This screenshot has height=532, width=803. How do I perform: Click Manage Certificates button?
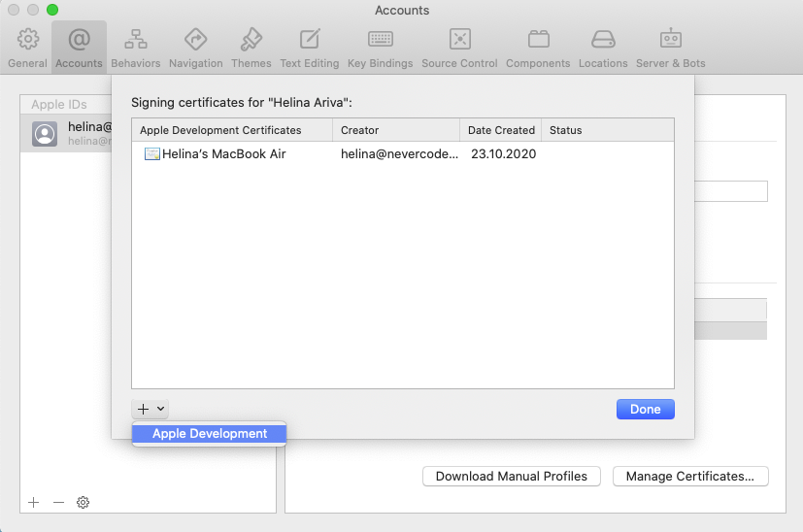690,477
